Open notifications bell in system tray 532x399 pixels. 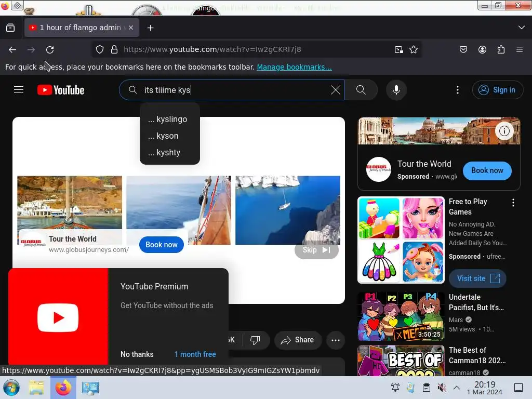395,388
